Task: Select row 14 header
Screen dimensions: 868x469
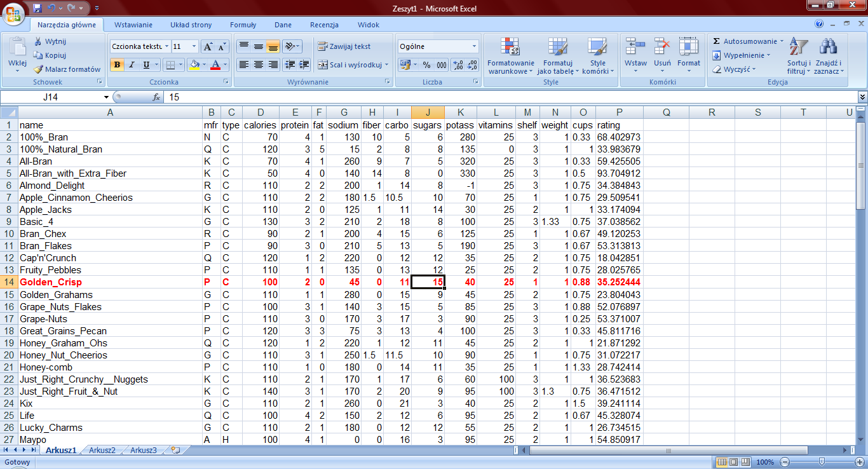Action: pos(9,282)
